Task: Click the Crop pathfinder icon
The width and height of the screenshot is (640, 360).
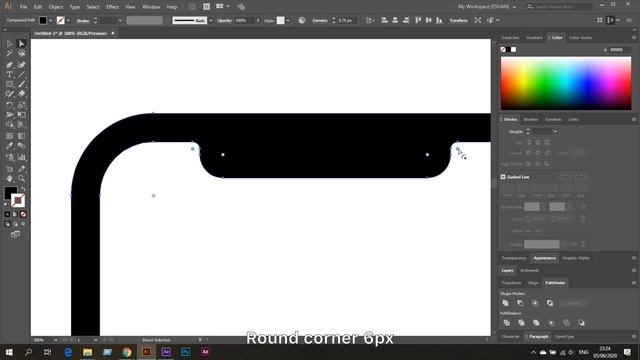Action: click(551, 323)
